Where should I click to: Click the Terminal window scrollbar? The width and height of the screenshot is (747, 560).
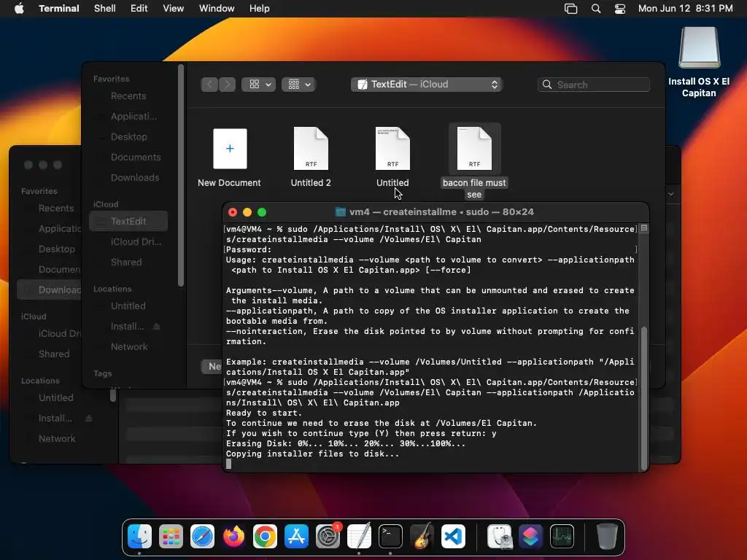[x=644, y=398]
